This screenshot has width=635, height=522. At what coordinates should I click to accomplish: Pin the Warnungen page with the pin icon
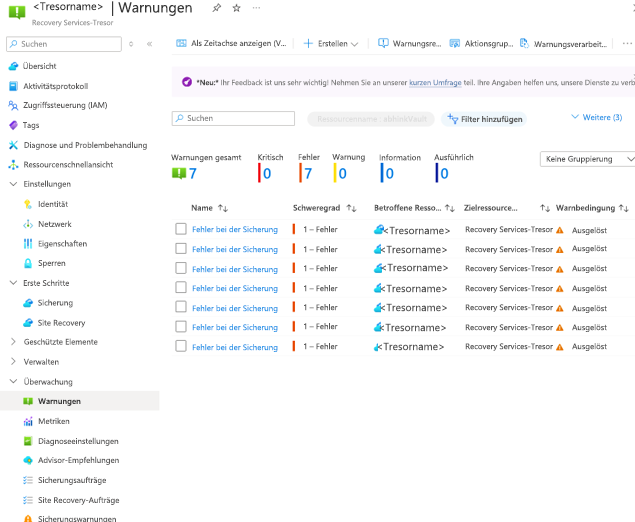tap(217, 8)
